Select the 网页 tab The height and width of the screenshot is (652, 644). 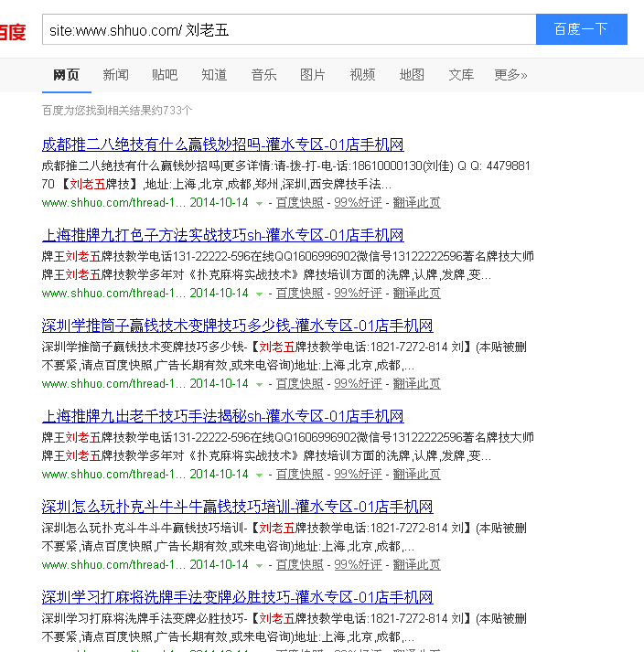pyautogui.click(x=66, y=75)
